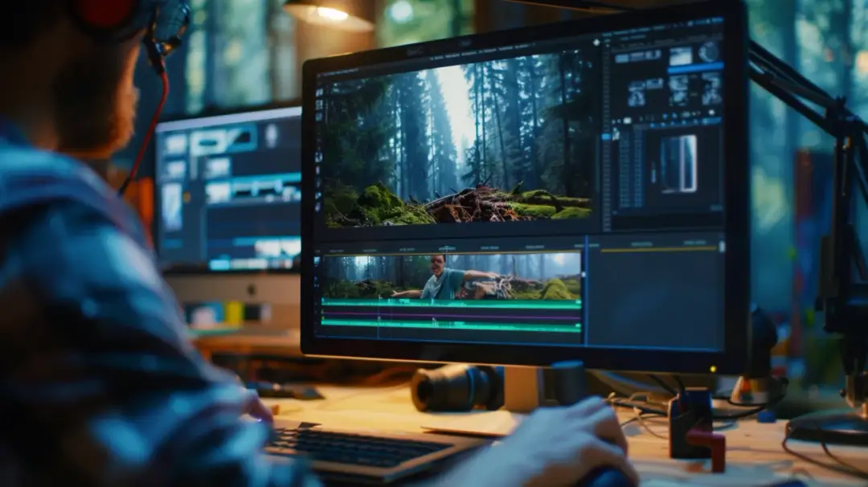Click the white diamond icon above the forest preview
Viewport: 868px width, 487px height.
pos(596,41)
